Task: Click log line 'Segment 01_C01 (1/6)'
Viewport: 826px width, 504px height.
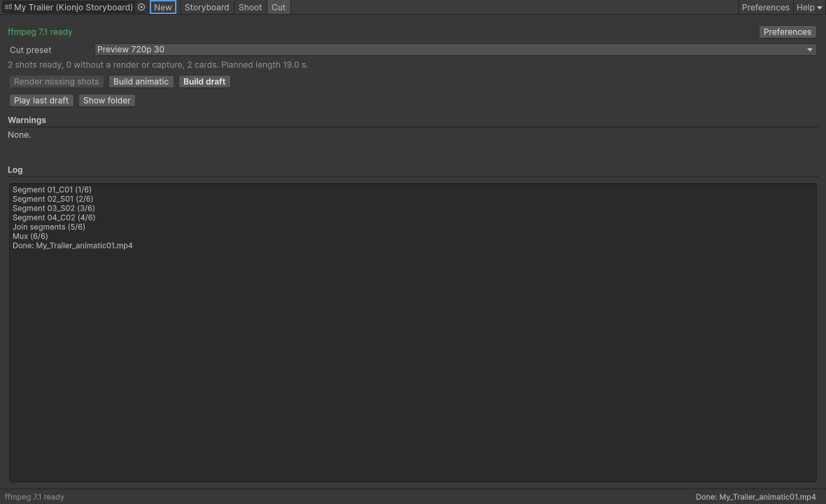Action: click(52, 190)
